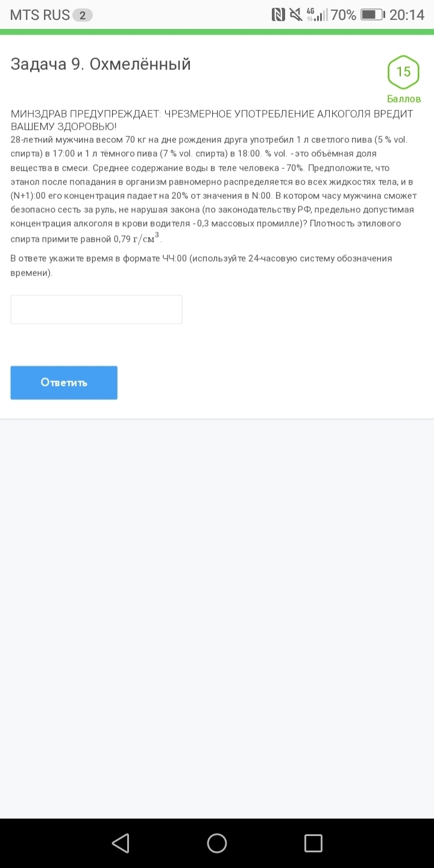Tap the 70% battery percentage text
This screenshot has height=868, width=434.
(x=343, y=15)
